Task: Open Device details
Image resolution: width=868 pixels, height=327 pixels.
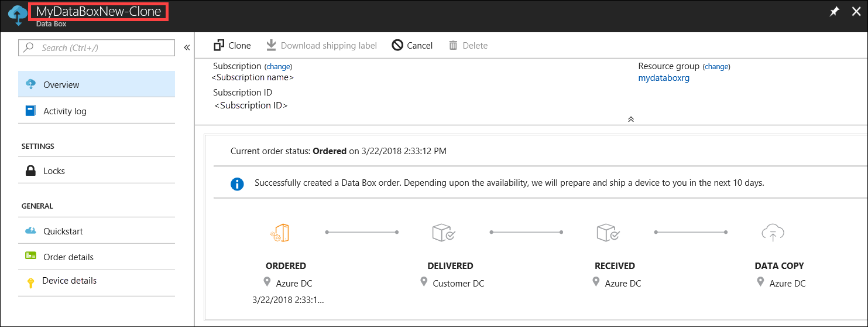Action: click(97, 281)
